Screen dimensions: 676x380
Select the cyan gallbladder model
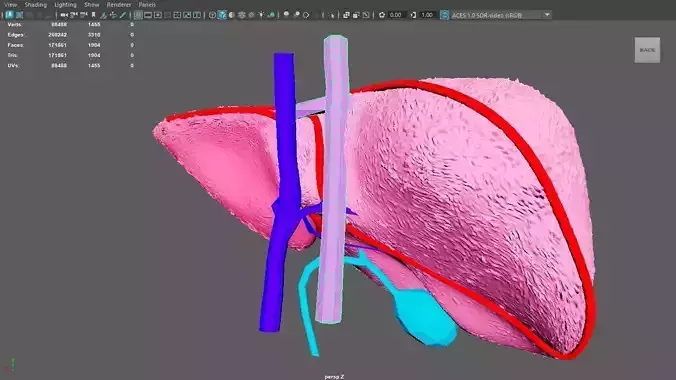(427, 317)
